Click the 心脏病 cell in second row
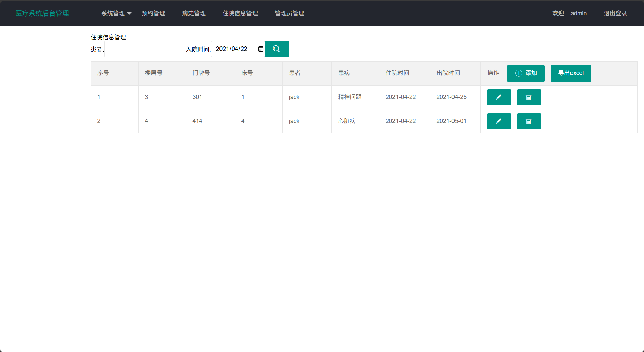Image resolution: width=644 pixels, height=352 pixels. pos(347,121)
